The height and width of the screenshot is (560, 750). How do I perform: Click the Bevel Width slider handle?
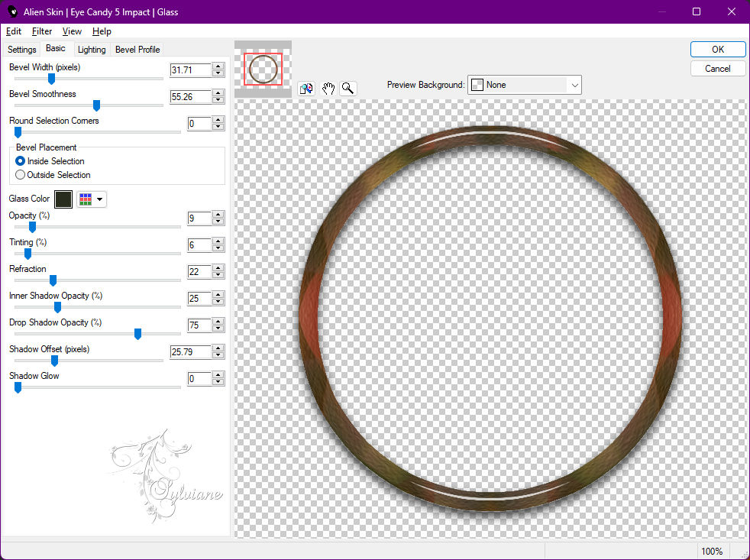51,79
